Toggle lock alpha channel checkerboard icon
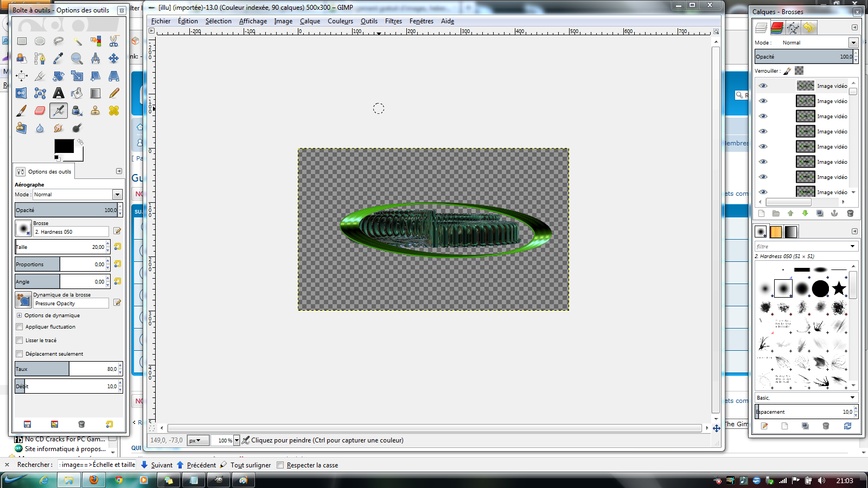Image resolution: width=868 pixels, height=488 pixels. click(x=799, y=70)
